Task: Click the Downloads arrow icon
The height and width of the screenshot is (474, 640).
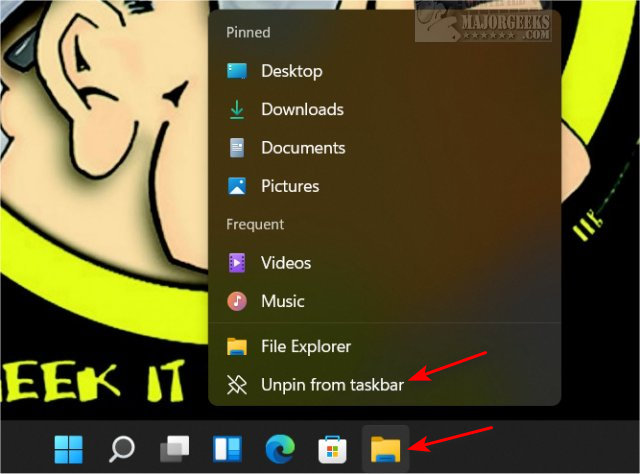Action: click(x=237, y=109)
